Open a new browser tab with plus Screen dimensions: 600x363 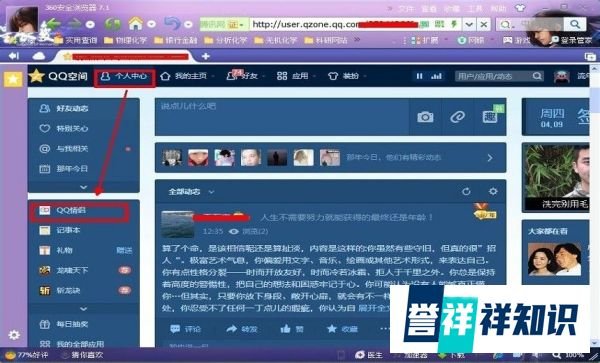click(206, 56)
